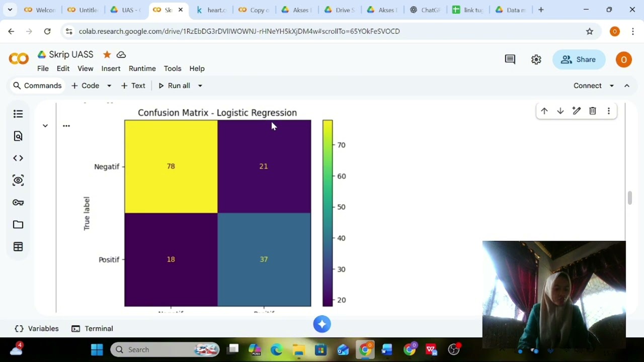Viewport: 644px width, 362px height.
Task: Close the current Skrip tab
Action: click(181, 10)
